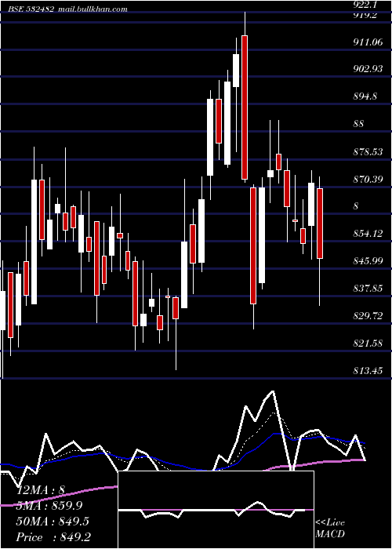This screenshot has height=549, width=392.
Task: Select the 12MA reading in legend
Action: [41, 490]
